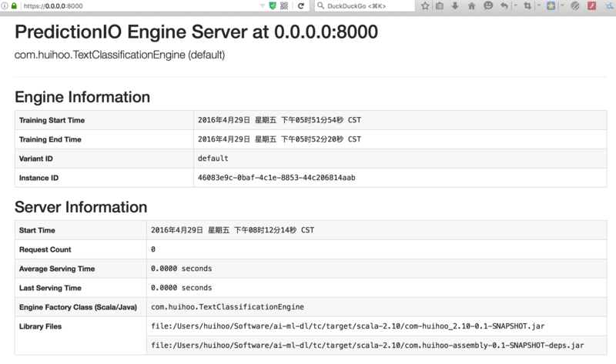Expand the URL history dropdown arrow
Screen dimensions: 616x364
coord(263,6)
